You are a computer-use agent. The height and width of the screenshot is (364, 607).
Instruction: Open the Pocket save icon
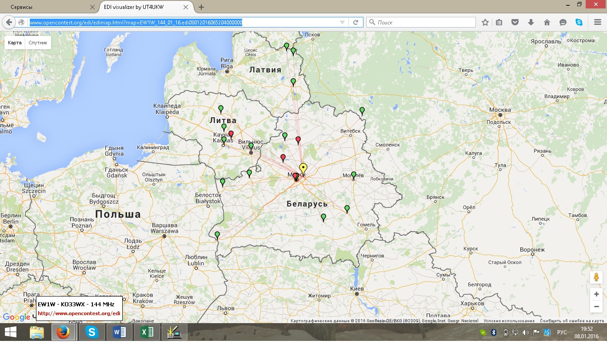pyautogui.click(x=515, y=22)
